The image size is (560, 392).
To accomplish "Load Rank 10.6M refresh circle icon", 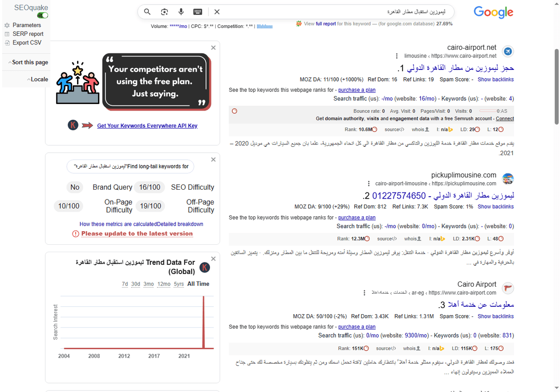I will click(374, 130).
